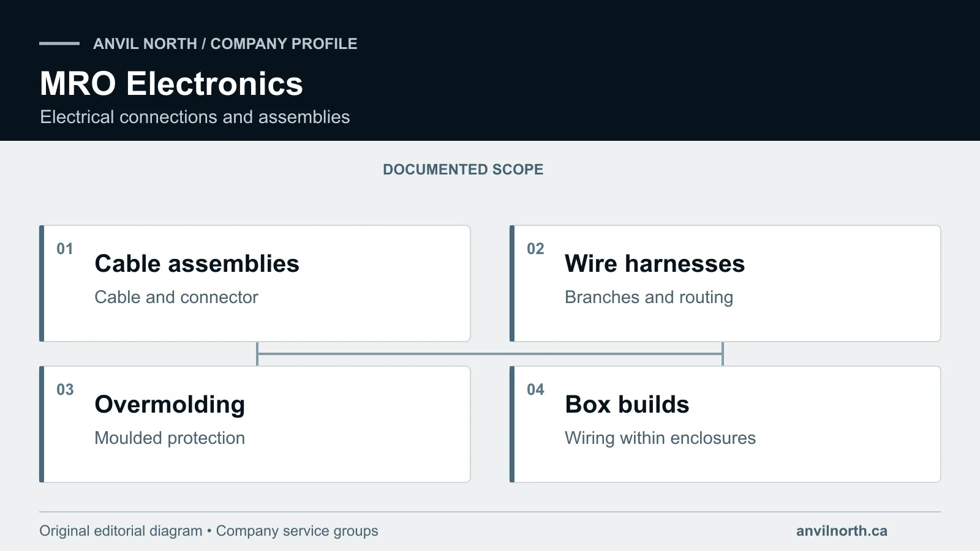
Task: Click the 'DOCUMENTED SCOPE' label
Action: [463, 170]
